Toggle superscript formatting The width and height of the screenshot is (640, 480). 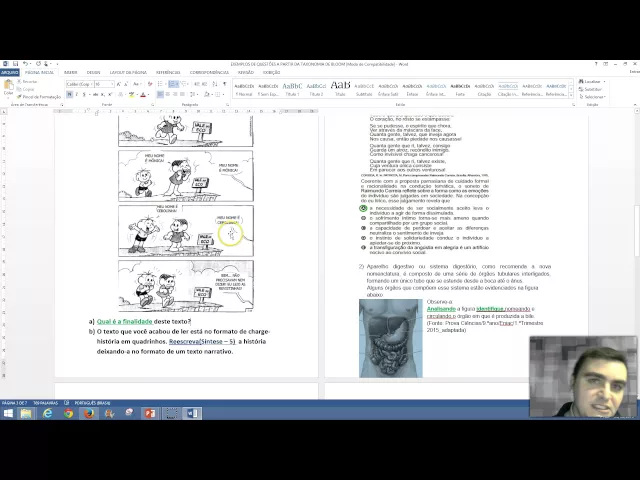pyautogui.click(x=110, y=94)
